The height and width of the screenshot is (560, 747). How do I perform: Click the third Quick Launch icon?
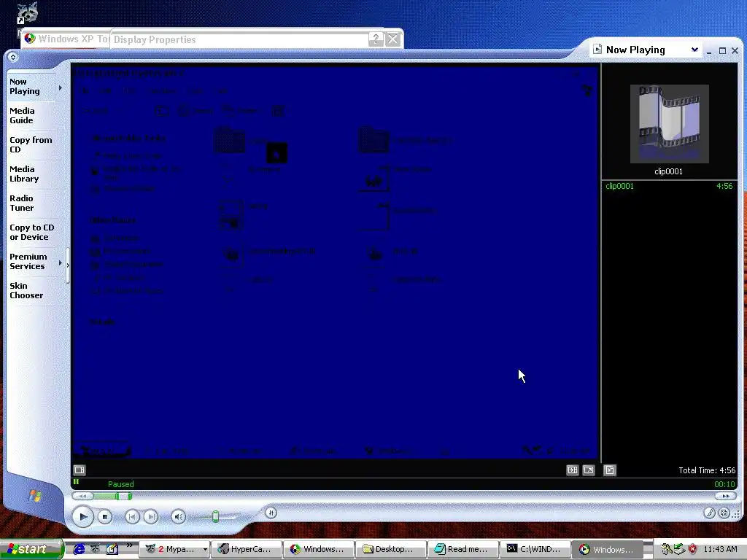tap(112, 549)
